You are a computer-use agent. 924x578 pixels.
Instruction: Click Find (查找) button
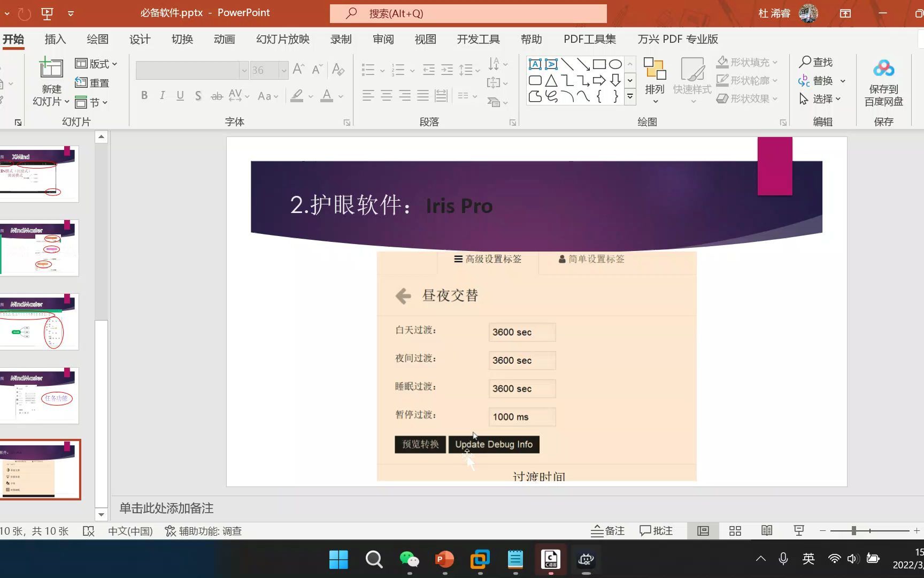tap(816, 62)
